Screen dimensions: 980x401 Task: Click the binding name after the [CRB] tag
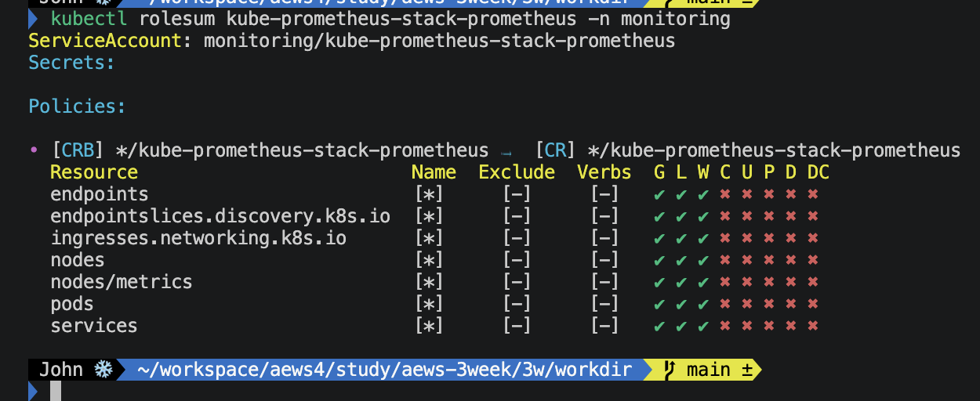[303, 150]
